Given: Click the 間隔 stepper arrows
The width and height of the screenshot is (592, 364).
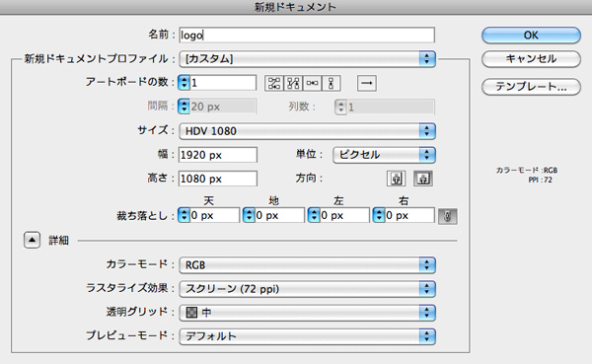Looking at the screenshot, I should (184, 107).
